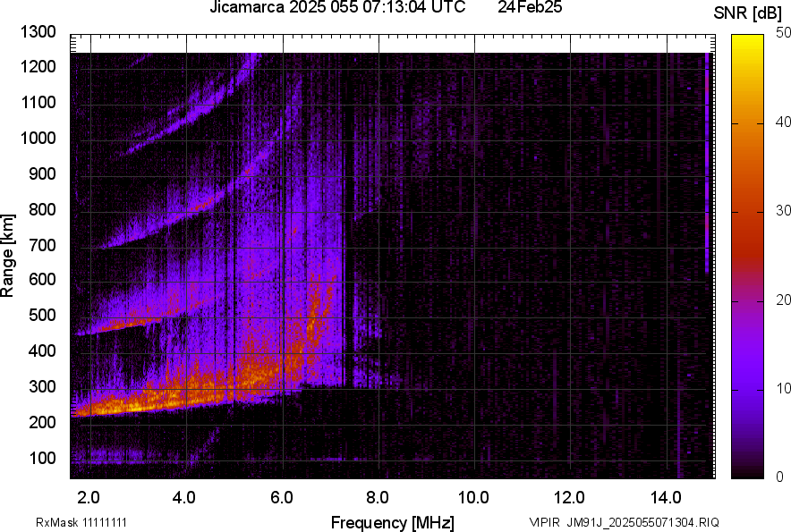The width and height of the screenshot is (791, 532).
Task: Click the 100 tick on the range axis
Action: [44, 458]
